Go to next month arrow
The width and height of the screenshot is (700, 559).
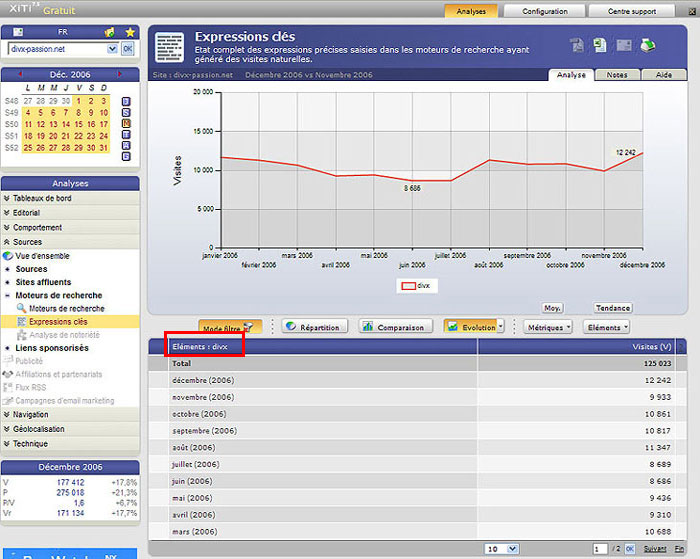(119, 74)
